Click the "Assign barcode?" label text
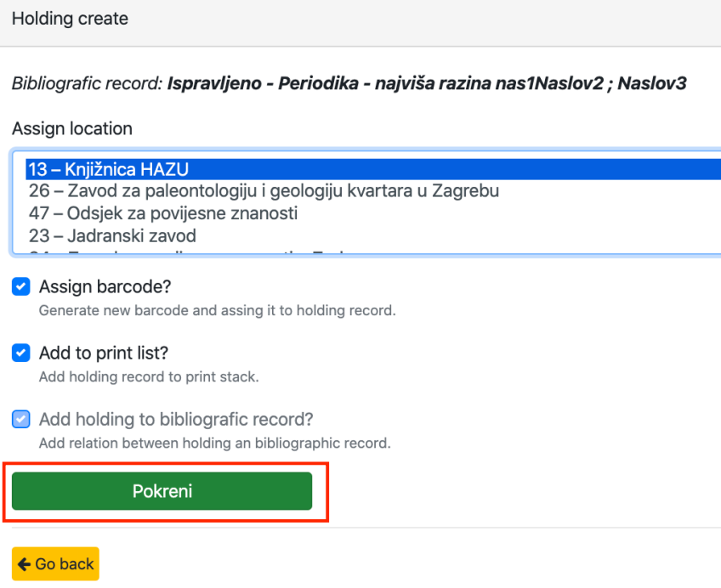 tap(105, 287)
